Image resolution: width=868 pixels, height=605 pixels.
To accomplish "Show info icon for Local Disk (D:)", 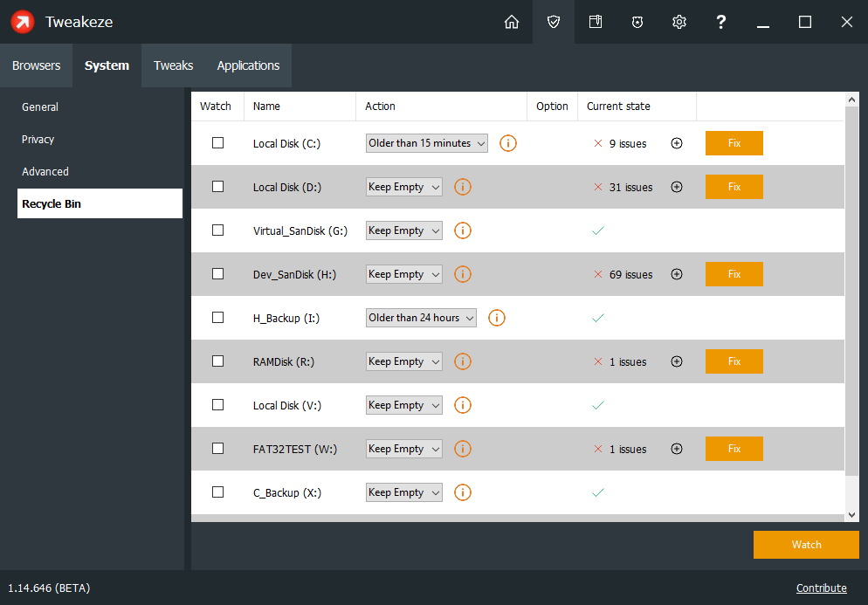I will pos(462,187).
